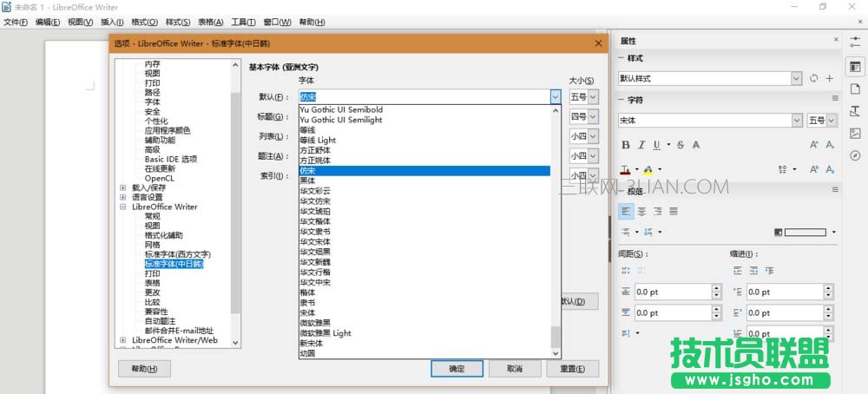Open the 插入 menu

(112, 23)
